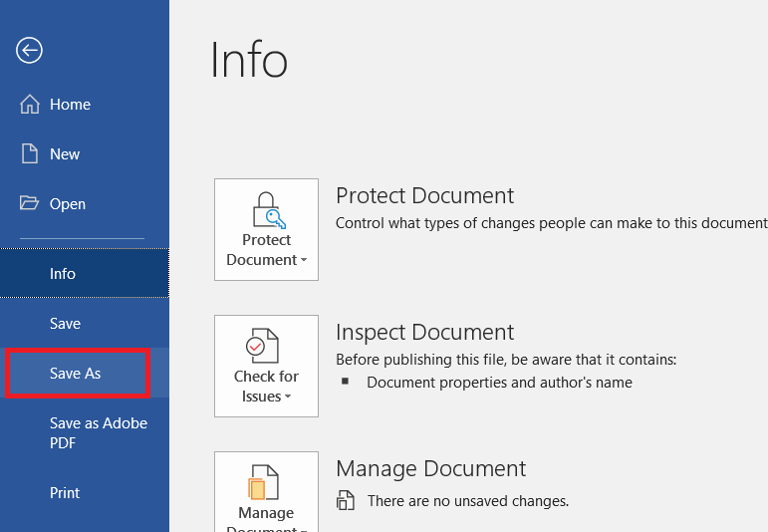This screenshot has height=532, width=768.
Task: Select the Info menu item
Action: click(x=85, y=273)
